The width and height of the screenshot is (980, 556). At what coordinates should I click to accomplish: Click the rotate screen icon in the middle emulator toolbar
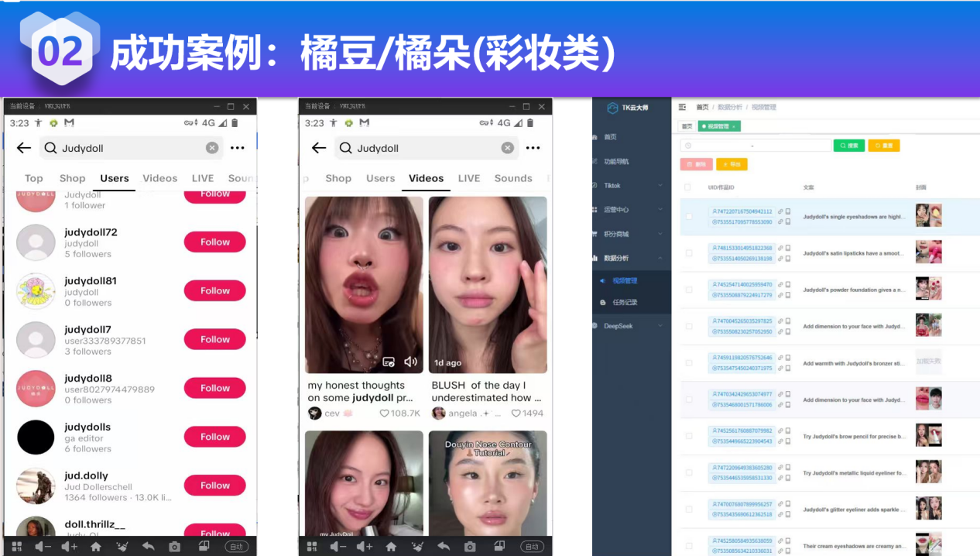point(499,546)
